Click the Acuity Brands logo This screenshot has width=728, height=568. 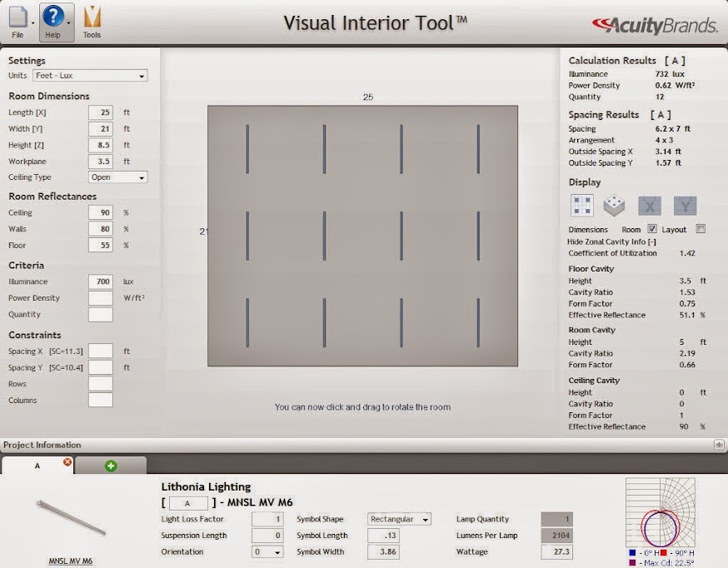(x=655, y=25)
